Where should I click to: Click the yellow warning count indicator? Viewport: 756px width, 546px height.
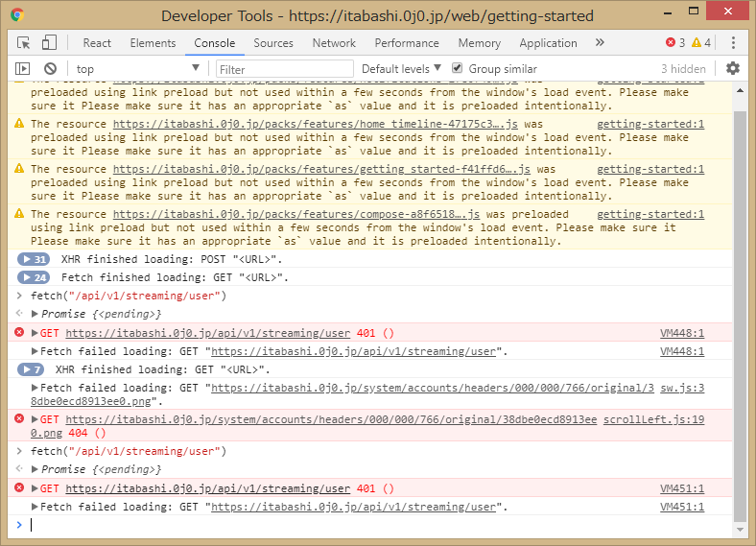[x=701, y=43]
